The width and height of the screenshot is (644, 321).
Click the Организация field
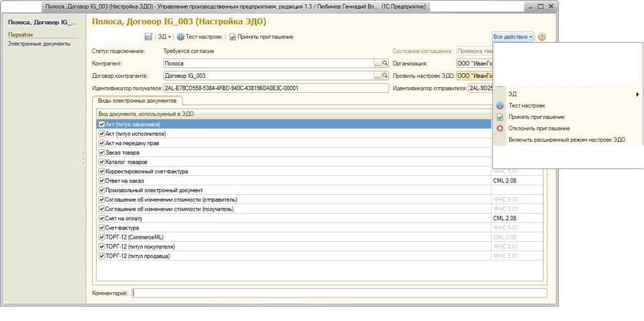click(x=474, y=64)
